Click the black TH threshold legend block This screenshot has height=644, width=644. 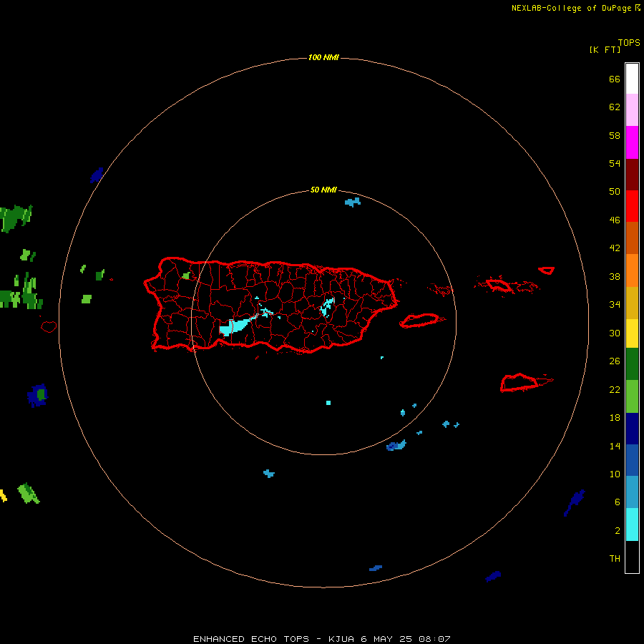click(632, 557)
